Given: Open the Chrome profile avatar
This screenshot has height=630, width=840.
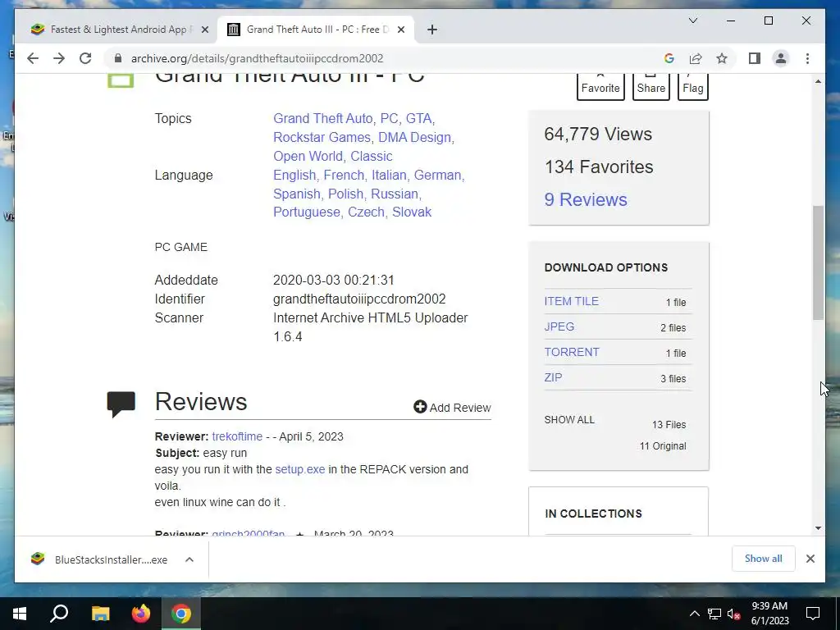Looking at the screenshot, I should (x=781, y=58).
